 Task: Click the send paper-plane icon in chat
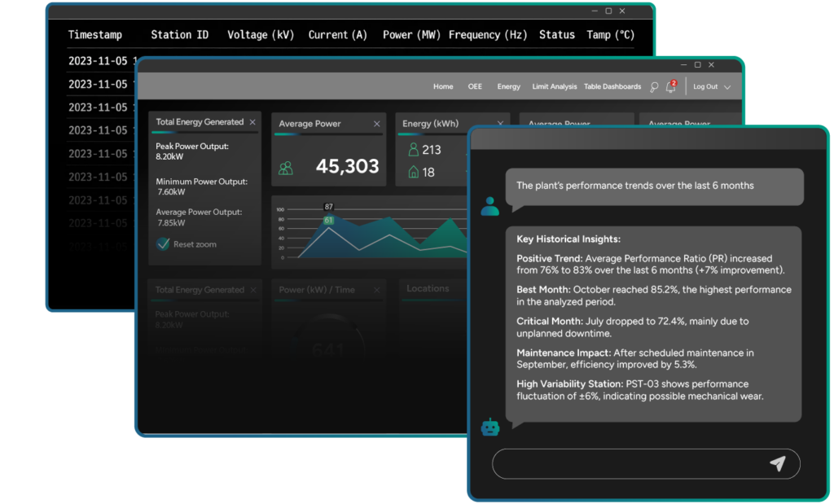tap(777, 463)
